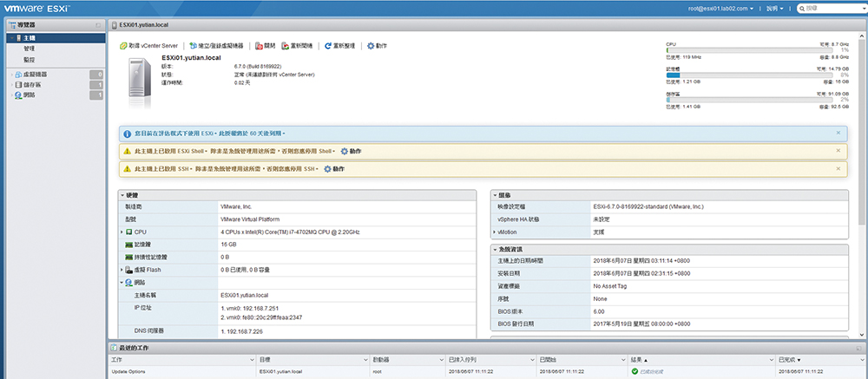Screen dimensions: 868x379
Task: Click the 重新整理 (refresh) toolbar button
Action: pos(339,45)
